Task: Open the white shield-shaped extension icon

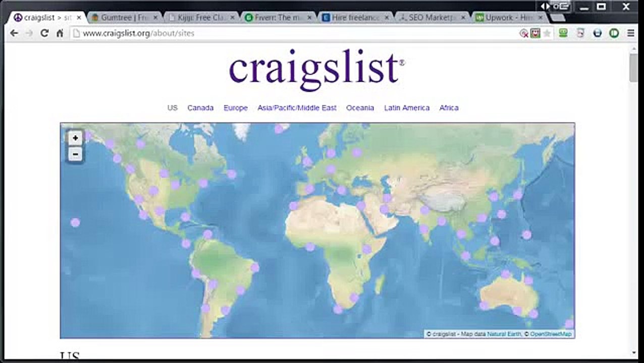Action: (580, 33)
